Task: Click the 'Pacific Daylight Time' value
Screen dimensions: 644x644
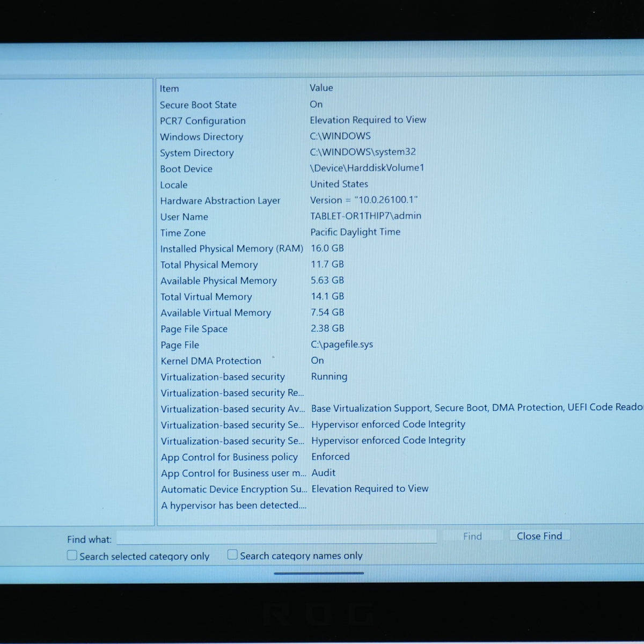Action: tap(355, 232)
